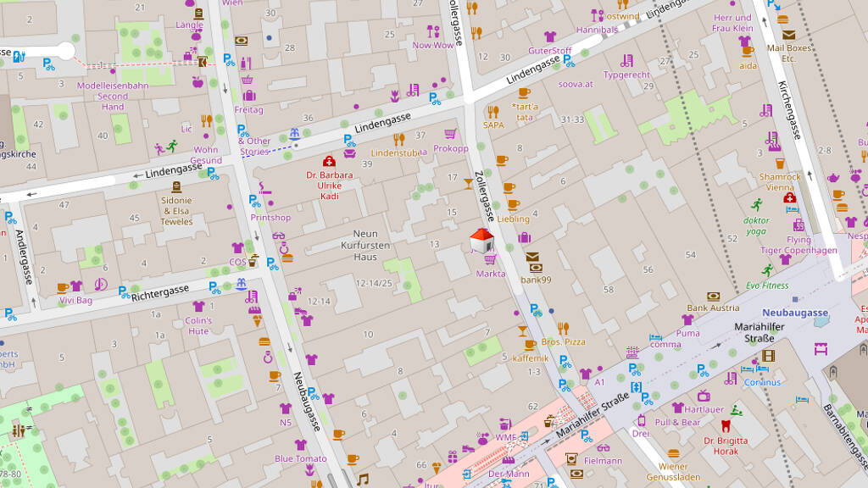Viewport: 868px width, 488px height.
Task: Select the Liebling cafe icon
Action: [x=513, y=205]
